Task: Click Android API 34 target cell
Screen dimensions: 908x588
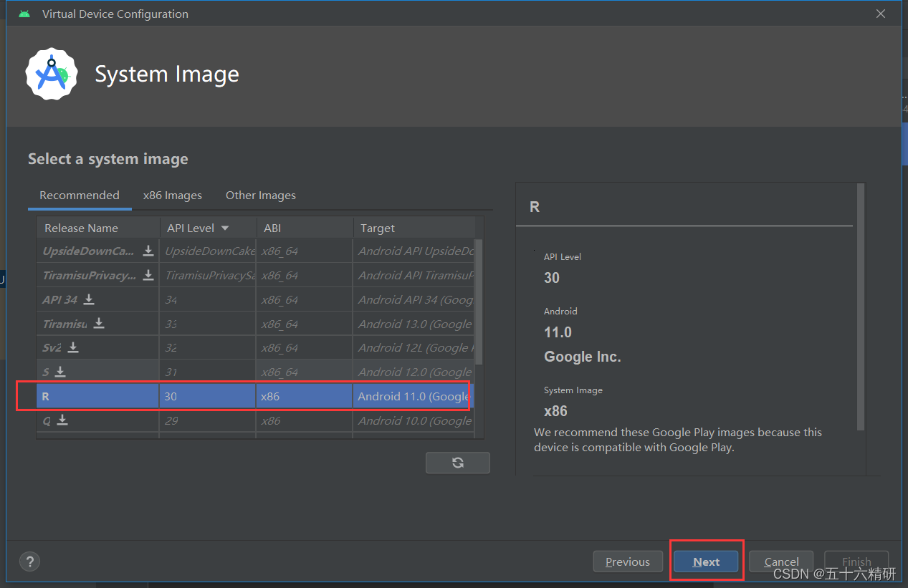Action: pyautogui.click(x=414, y=299)
